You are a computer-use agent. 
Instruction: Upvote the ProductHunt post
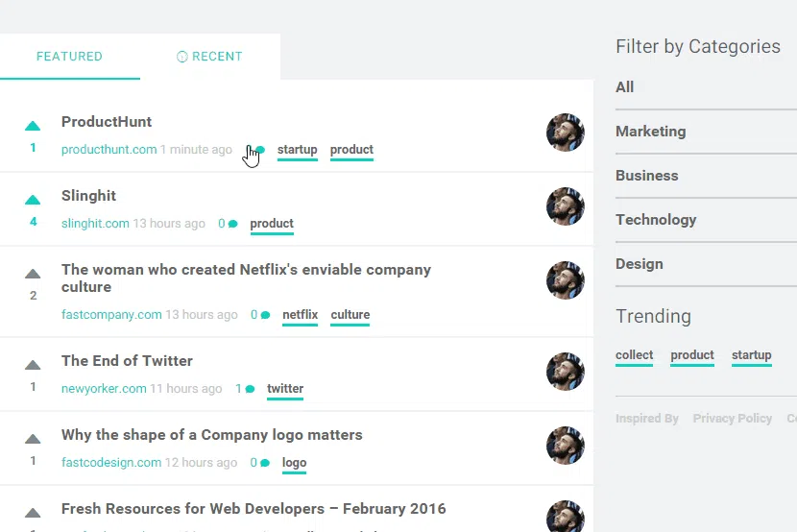point(33,126)
